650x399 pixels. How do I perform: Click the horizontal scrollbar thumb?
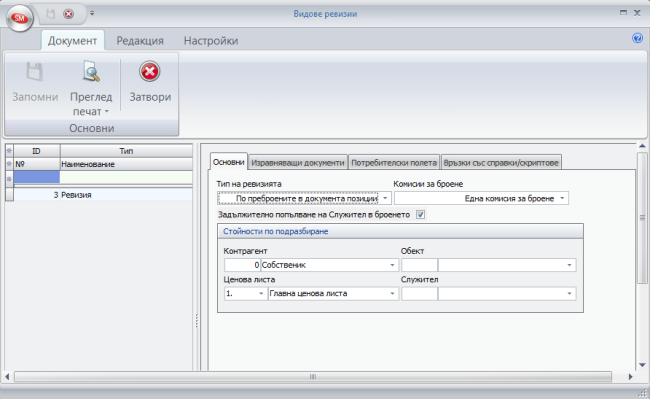[313, 377]
